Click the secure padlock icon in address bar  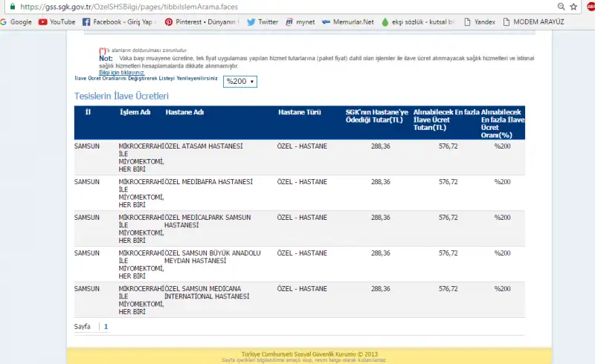(x=11, y=6)
